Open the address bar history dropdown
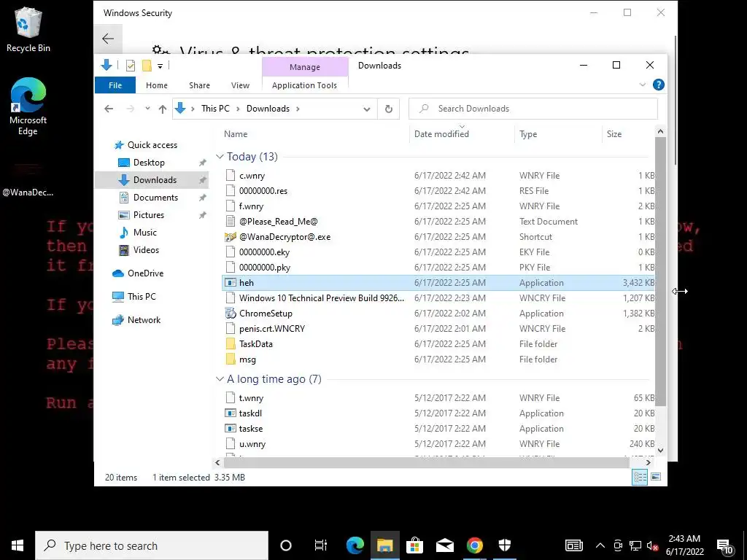 (x=367, y=109)
